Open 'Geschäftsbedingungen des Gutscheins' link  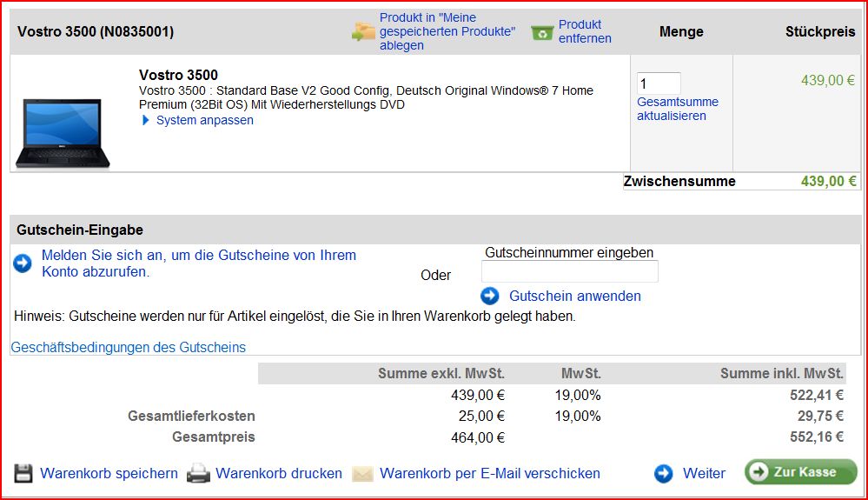(x=129, y=347)
